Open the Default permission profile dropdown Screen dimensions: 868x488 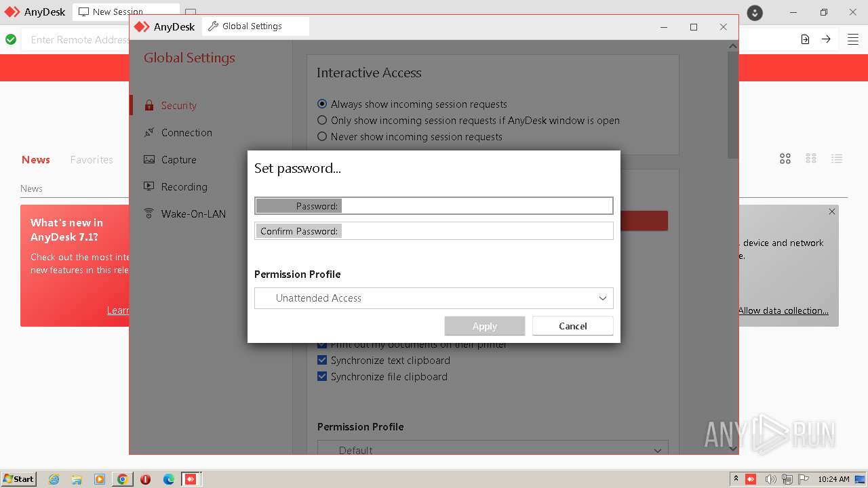click(493, 449)
